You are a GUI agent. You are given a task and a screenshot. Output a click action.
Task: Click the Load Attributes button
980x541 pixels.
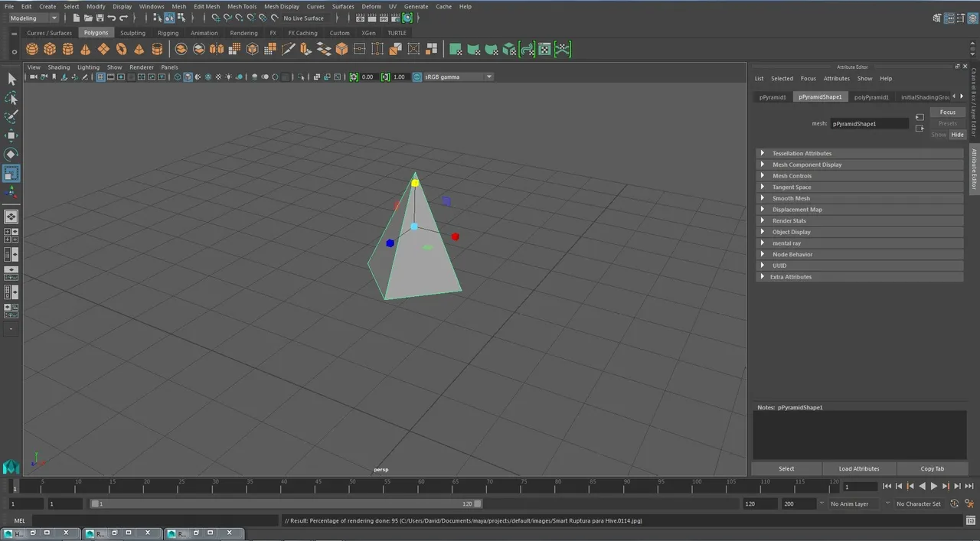(x=859, y=468)
